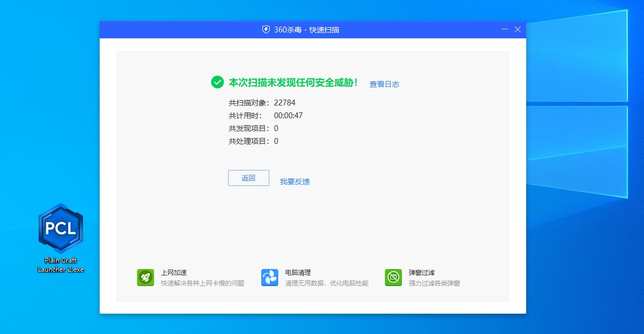Open the 上网加速 rocket icon
The image size is (644, 334).
[146, 278]
